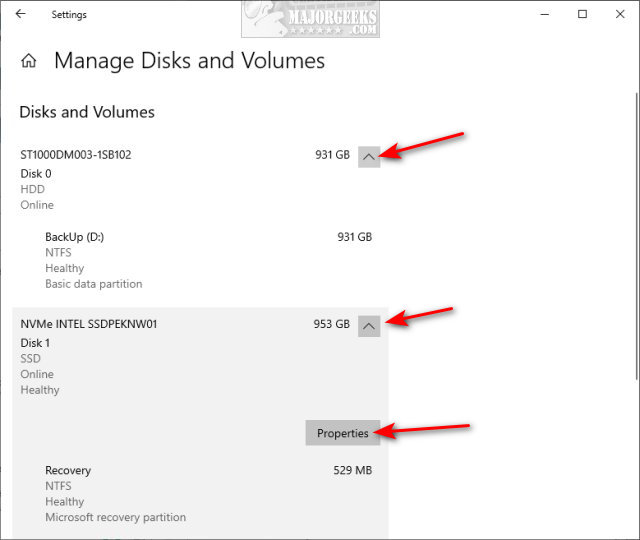Collapse the ST1000DM003-1SB102 disk chevron
The height and width of the screenshot is (540, 640).
click(369, 156)
